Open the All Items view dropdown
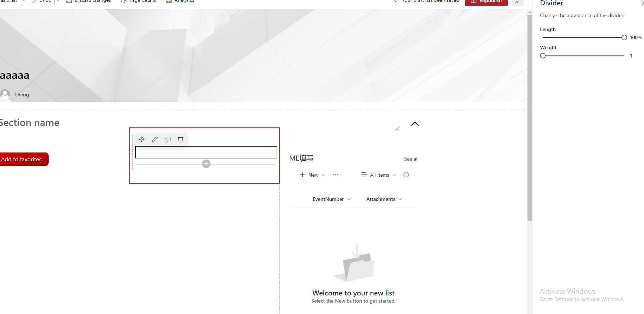This screenshot has width=644, height=314. tap(379, 175)
